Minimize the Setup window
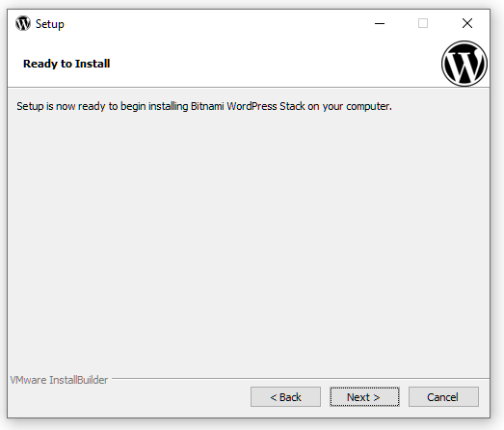The height and width of the screenshot is (430, 504). pos(380,23)
